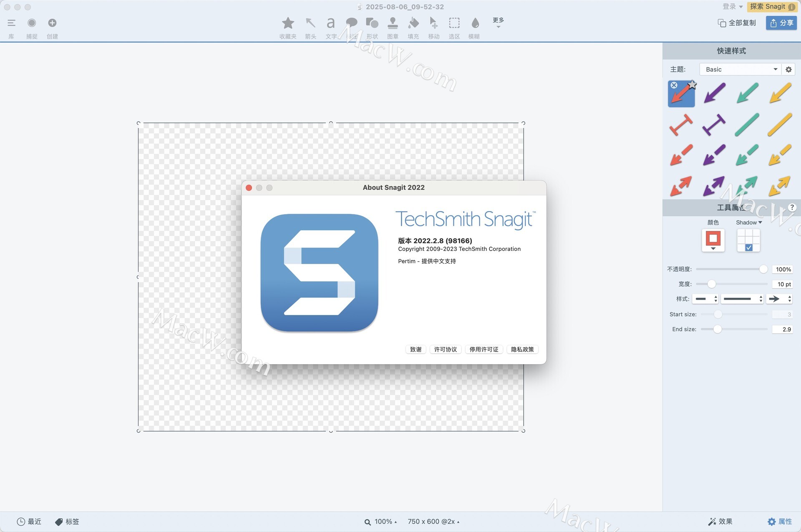Choose the purple double-headed arrow style
The image size is (801, 532).
(714, 186)
